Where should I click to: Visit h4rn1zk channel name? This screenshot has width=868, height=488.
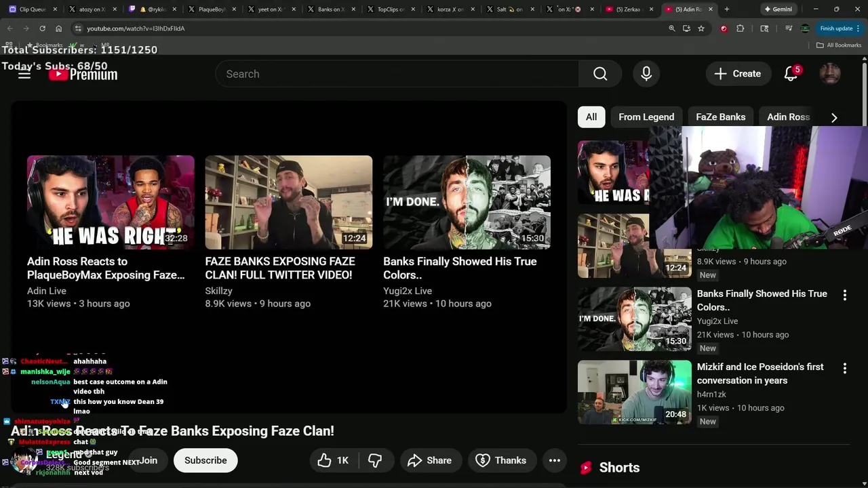pyautogui.click(x=711, y=394)
